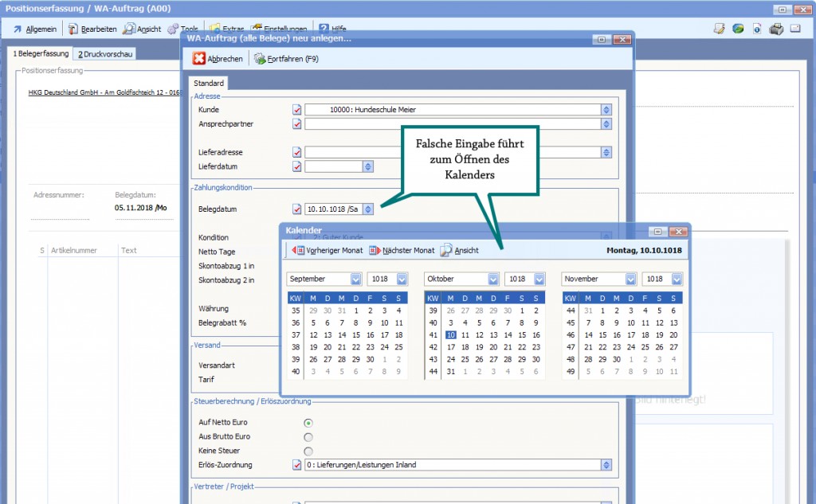Viewport: 816px width, 504px height.
Task: Click the Abbrechen button
Action: click(x=218, y=59)
